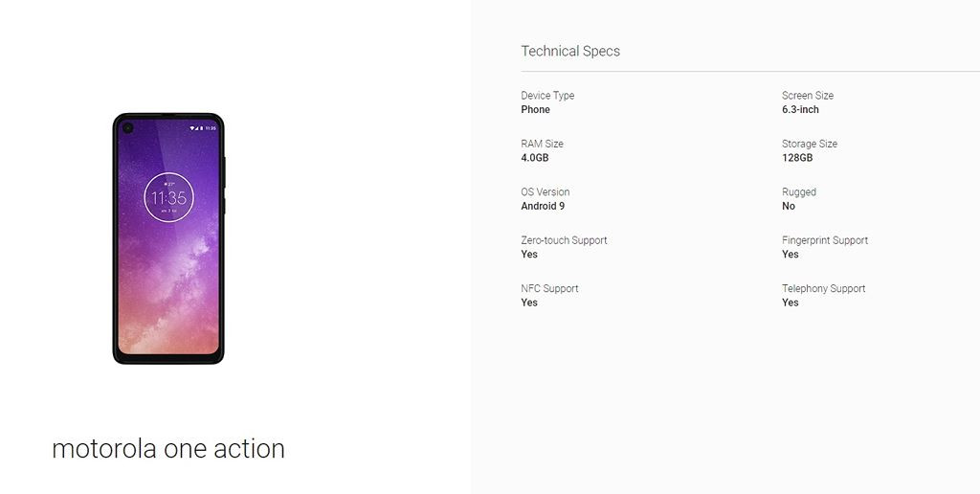Click the "No" value under Rugged
This screenshot has height=494, width=980.
pyautogui.click(x=789, y=206)
